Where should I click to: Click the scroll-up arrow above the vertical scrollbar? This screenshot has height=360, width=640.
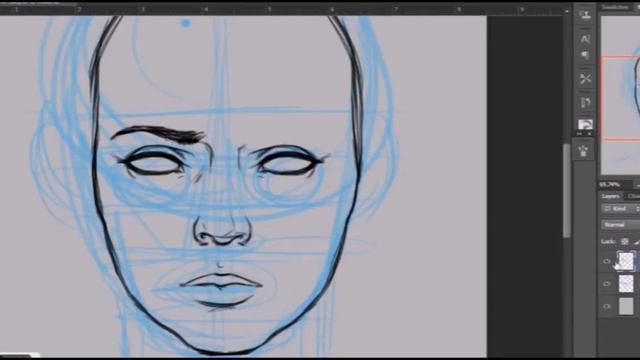[x=567, y=11]
